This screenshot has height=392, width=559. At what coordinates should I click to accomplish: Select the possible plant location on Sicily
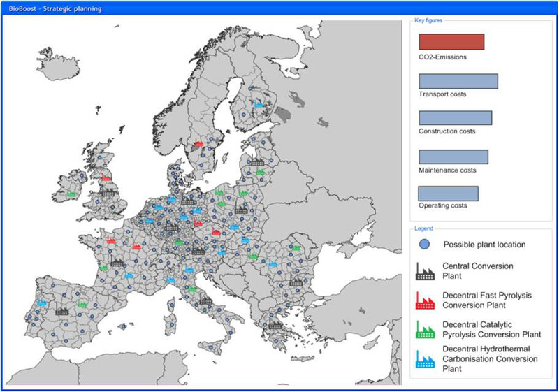(211, 347)
